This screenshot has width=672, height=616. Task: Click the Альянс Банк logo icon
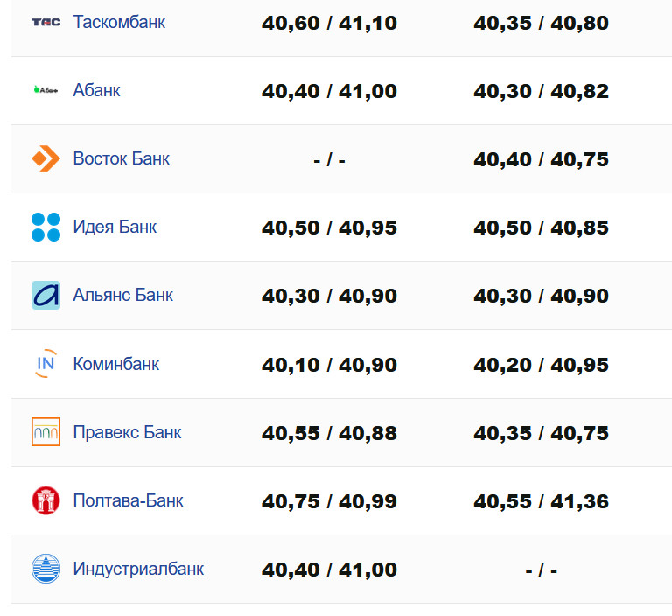[x=45, y=295]
